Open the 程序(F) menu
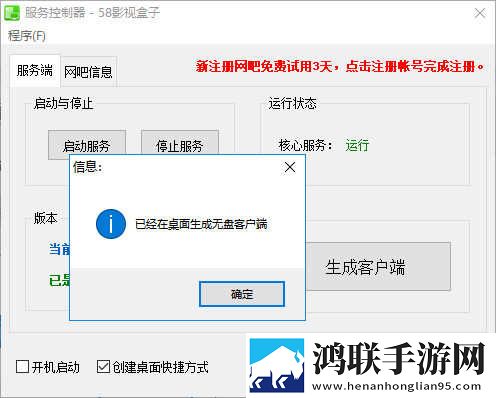Screen dimensions: 496x398 (x=27, y=35)
